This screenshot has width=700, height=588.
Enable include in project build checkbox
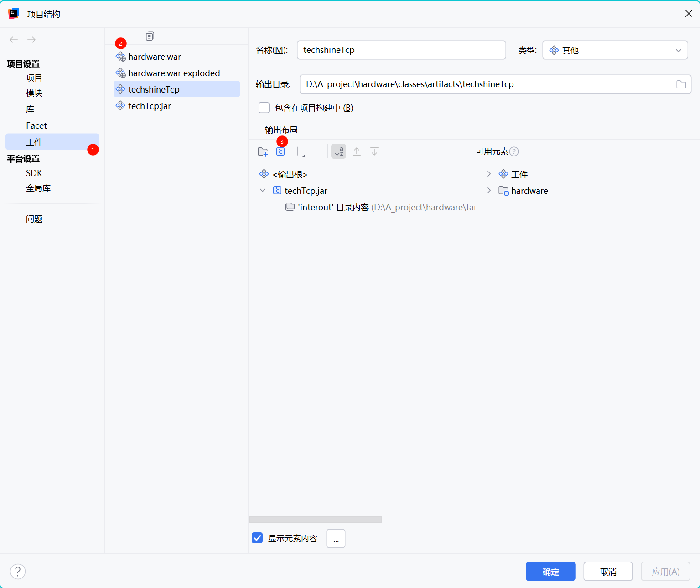click(x=264, y=108)
